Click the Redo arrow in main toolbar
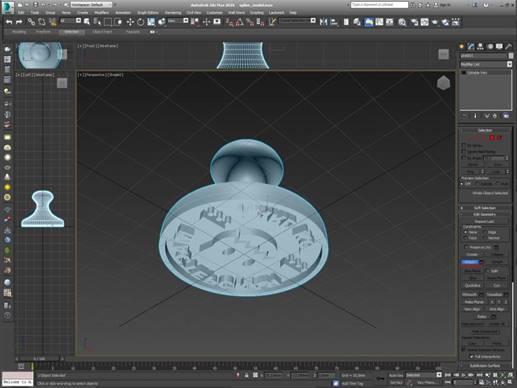The width and height of the screenshot is (517, 388). click(19, 22)
